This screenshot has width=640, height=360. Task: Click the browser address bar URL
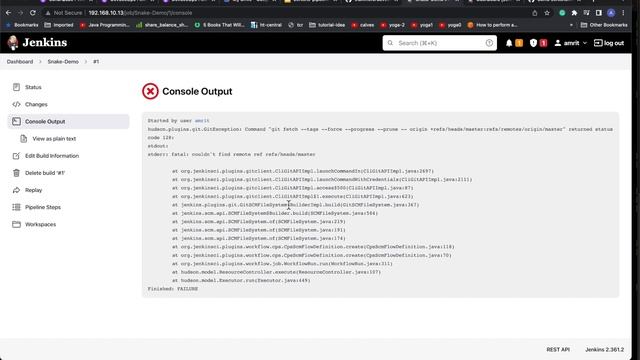coord(140,13)
